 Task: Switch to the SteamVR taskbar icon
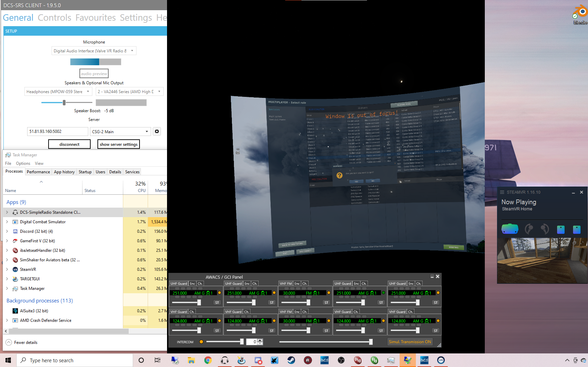point(441,360)
